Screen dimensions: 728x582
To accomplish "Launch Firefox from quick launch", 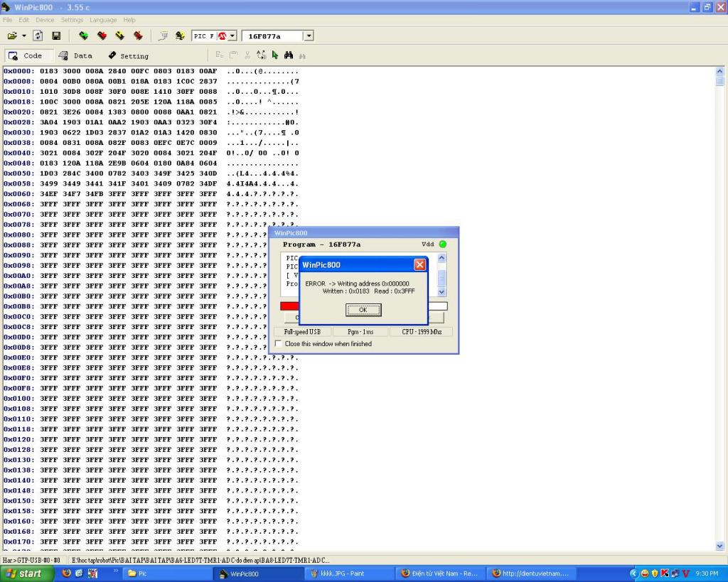I will pyautogui.click(x=66, y=573).
